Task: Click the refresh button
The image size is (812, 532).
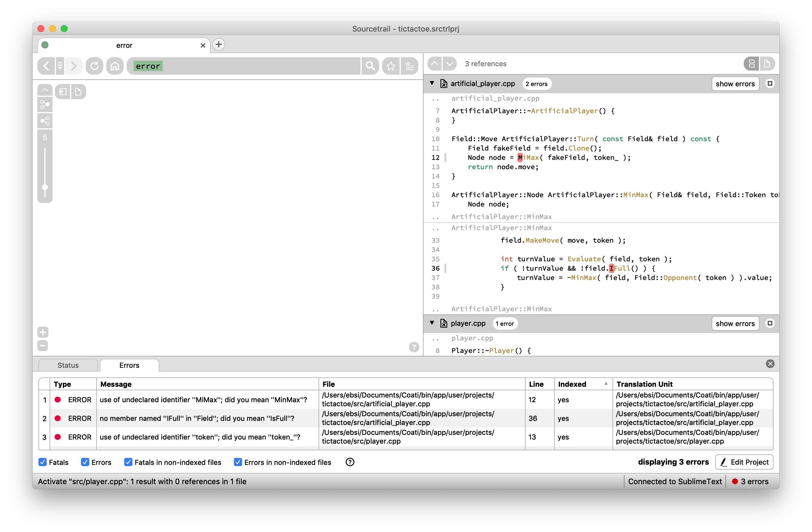Action: click(x=94, y=66)
